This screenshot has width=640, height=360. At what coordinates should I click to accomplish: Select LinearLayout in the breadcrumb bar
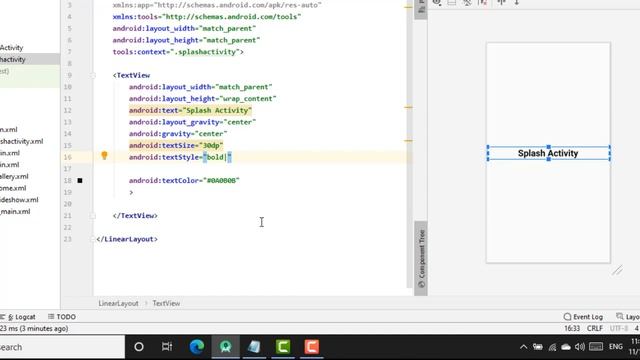(118, 303)
